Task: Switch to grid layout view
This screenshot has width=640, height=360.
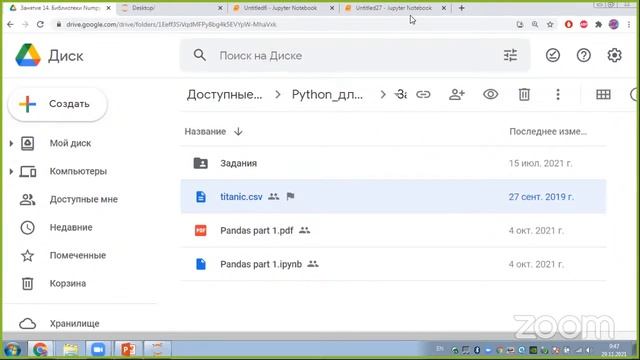Action: [x=603, y=95]
